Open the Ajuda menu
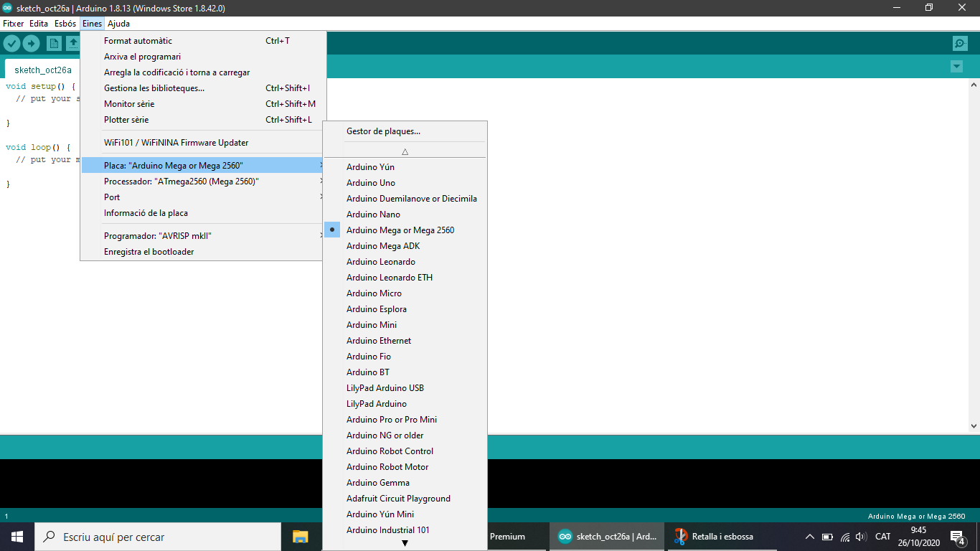This screenshot has width=980, height=551. coord(118,24)
